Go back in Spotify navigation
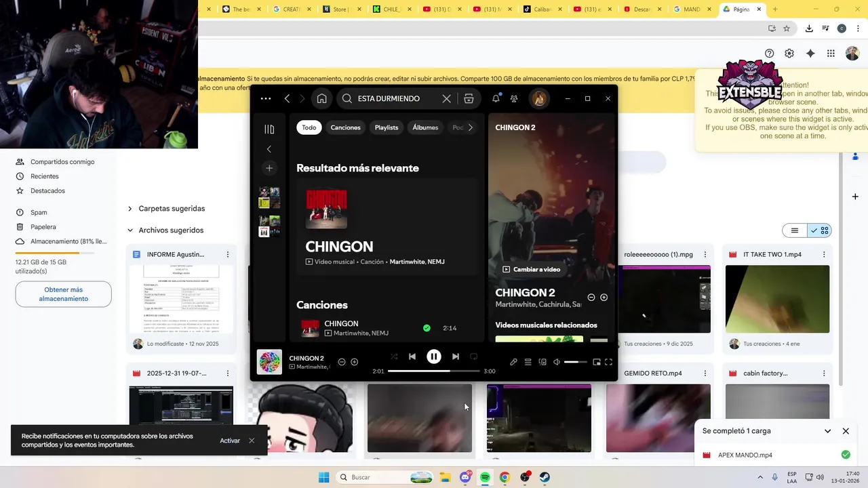This screenshot has width=868, height=488. (x=287, y=98)
